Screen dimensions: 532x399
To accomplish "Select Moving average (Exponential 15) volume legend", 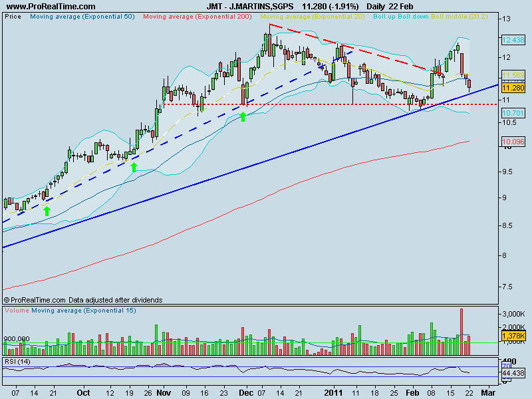I will tap(84, 311).
